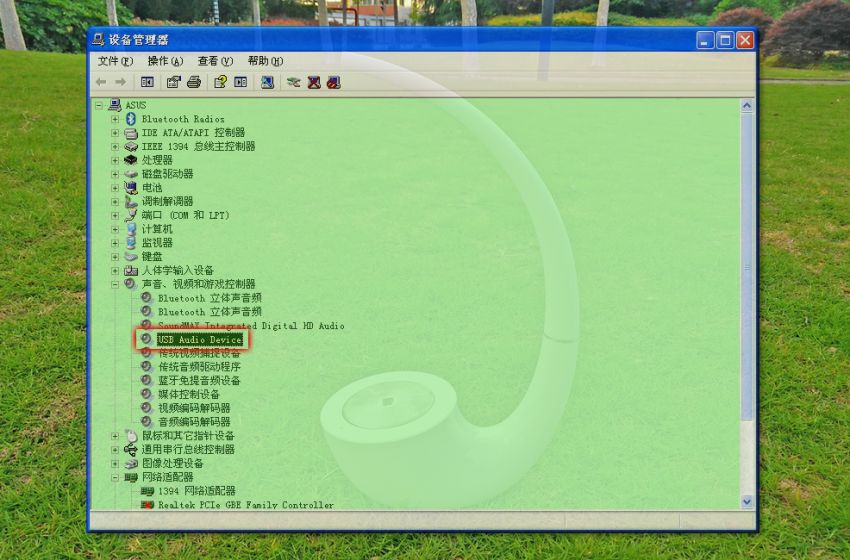The height and width of the screenshot is (560, 850).
Task: Click the 声音、视频和游戏控制器 label text
Action: [x=198, y=284]
